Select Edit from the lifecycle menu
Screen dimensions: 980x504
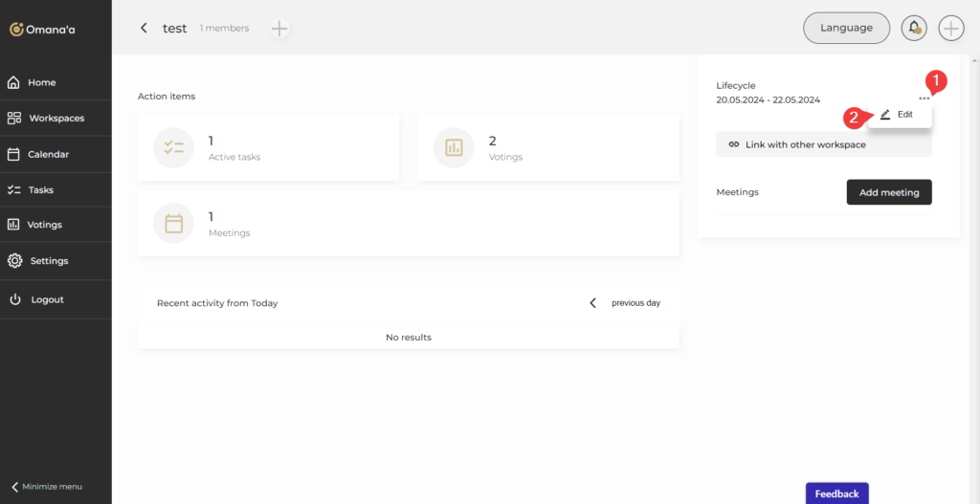pyautogui.click(x=898, y=115)
